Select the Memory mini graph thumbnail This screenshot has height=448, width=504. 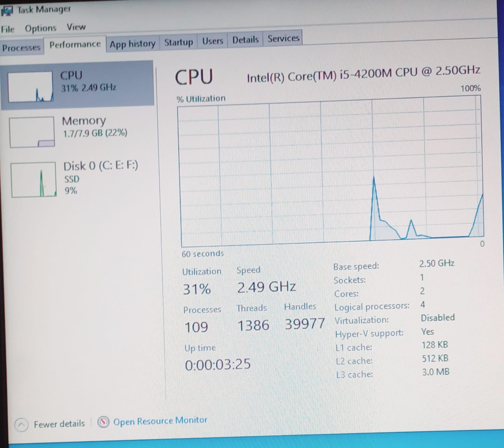(x=32, y=132)
